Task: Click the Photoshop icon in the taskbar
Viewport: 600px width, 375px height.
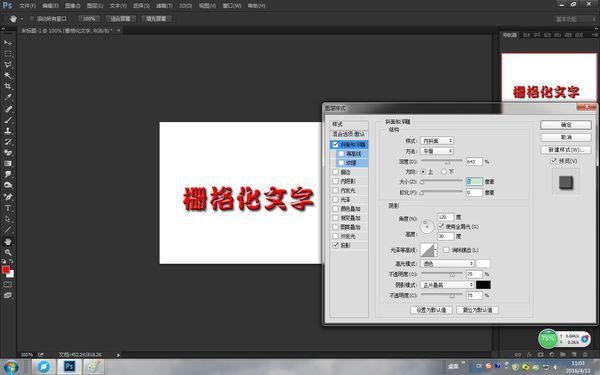Action: tap(69, 367)
